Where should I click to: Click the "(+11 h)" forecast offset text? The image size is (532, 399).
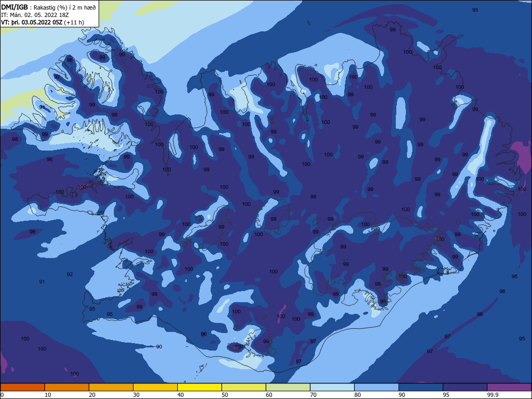pyautogui.click(x=74, y=22)
